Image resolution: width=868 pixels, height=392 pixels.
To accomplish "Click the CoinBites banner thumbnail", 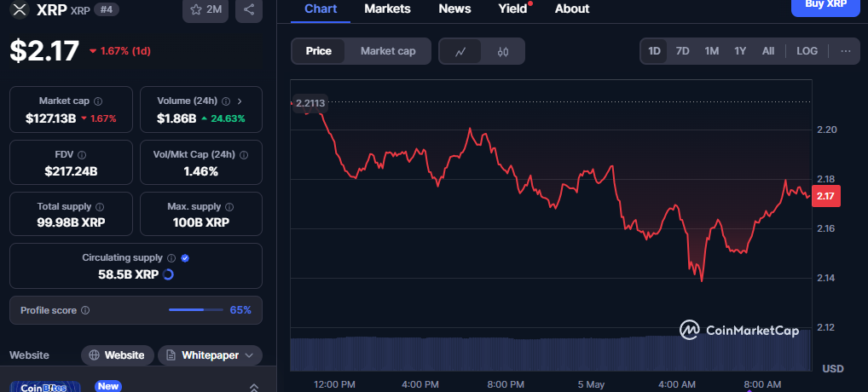I will pos(45,387).
